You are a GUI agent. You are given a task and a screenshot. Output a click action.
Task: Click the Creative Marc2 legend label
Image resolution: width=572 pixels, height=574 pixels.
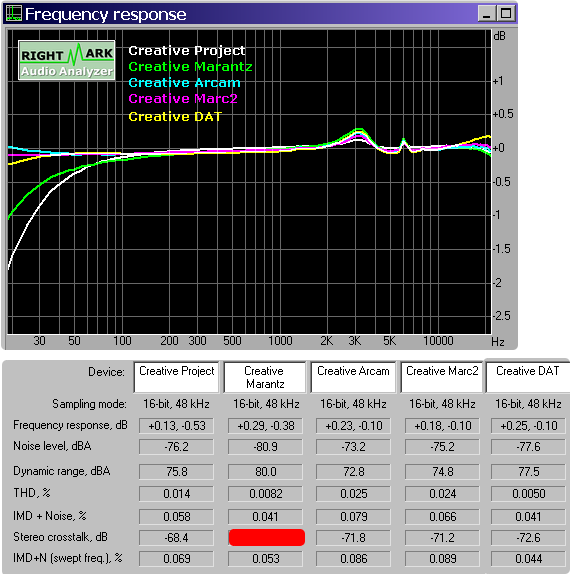click(183, 98)
